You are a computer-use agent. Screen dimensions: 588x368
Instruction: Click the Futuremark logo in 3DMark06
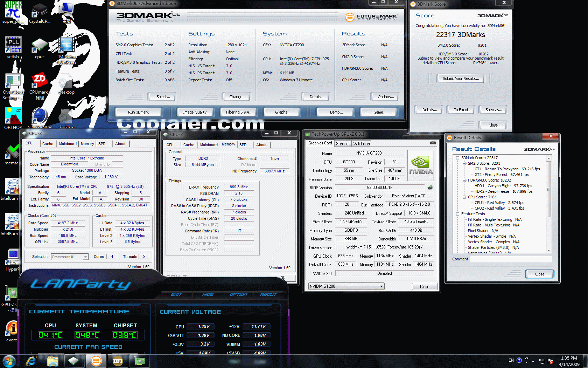pos(371,17)
